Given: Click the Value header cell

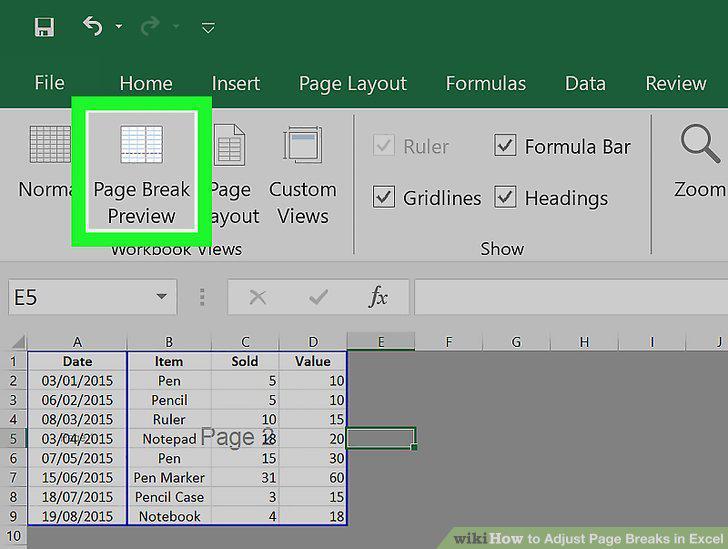Looking at the screenshot, I should click(x=313, y=361).
